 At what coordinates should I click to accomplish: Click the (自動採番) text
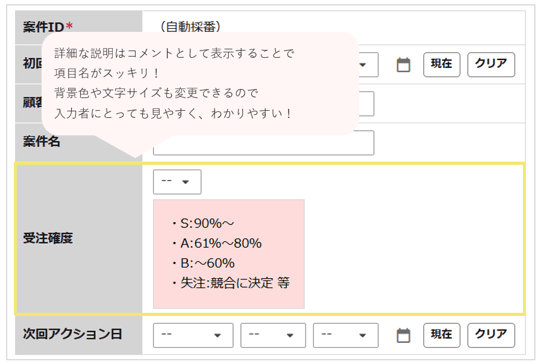coord(190,27)
